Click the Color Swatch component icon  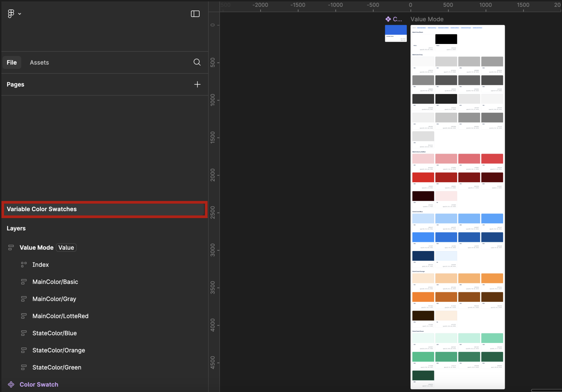pyautogui.click(x=11, y=384)
